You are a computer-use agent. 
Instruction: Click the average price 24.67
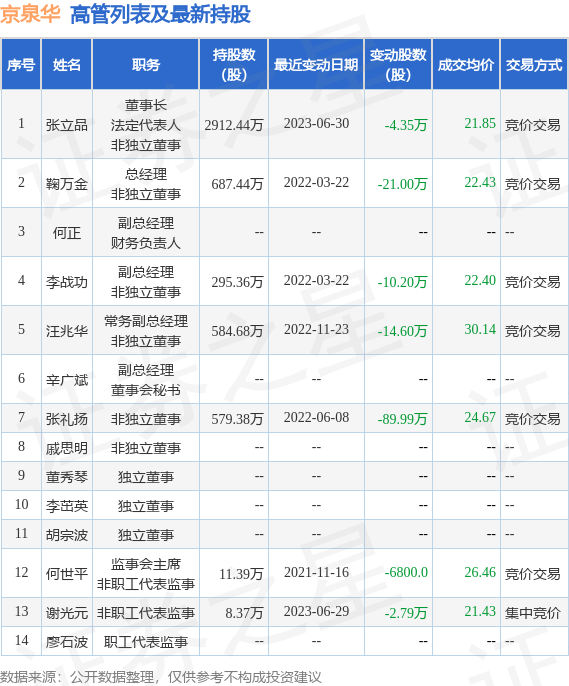(480, 417)
